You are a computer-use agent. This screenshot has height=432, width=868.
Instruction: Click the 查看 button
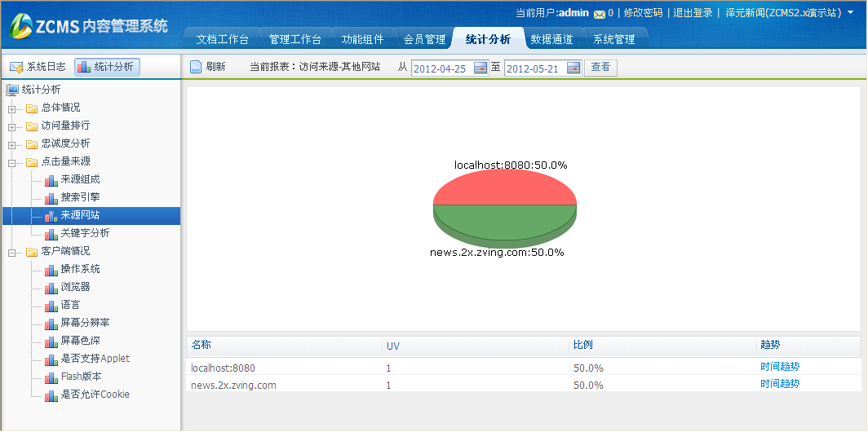[x=600, y=68]
